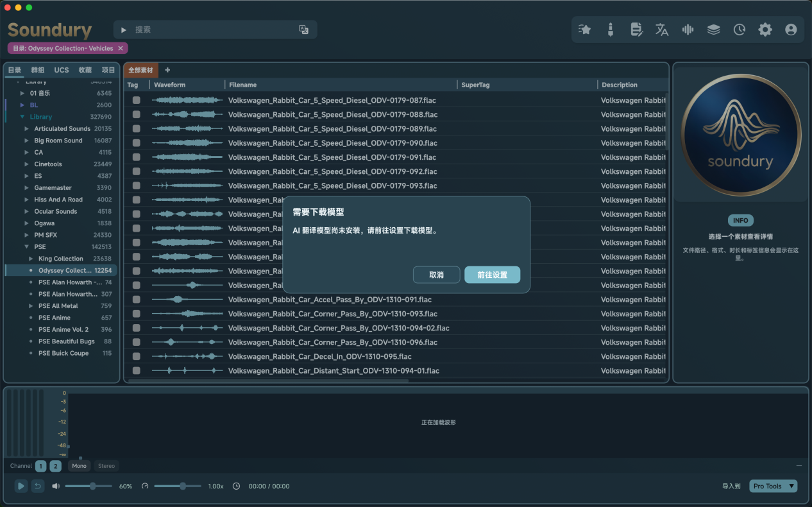Select the 全部素材 tab
The width and height of the screenshot is (812, 507).
[140, 70]
